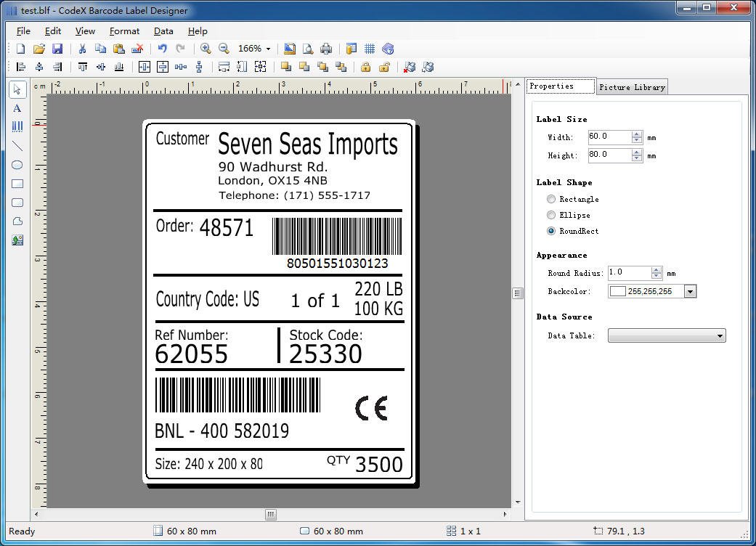Click the Undo arrow icon

(162, 49)
